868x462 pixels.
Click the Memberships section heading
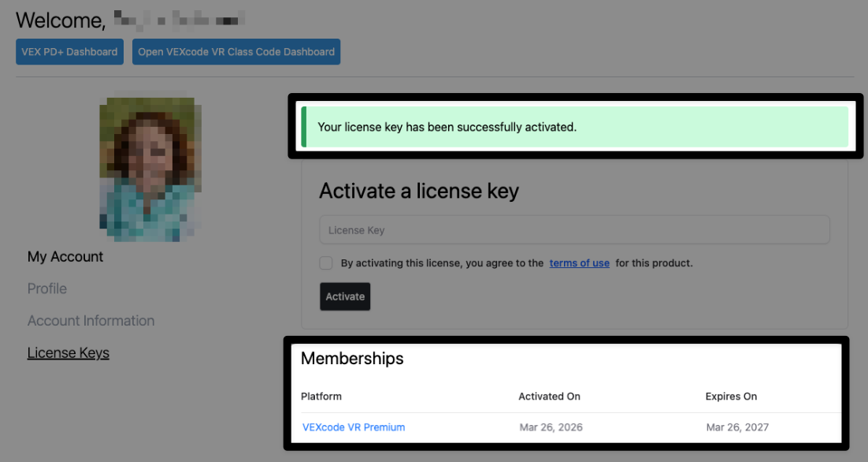[352, 359]
